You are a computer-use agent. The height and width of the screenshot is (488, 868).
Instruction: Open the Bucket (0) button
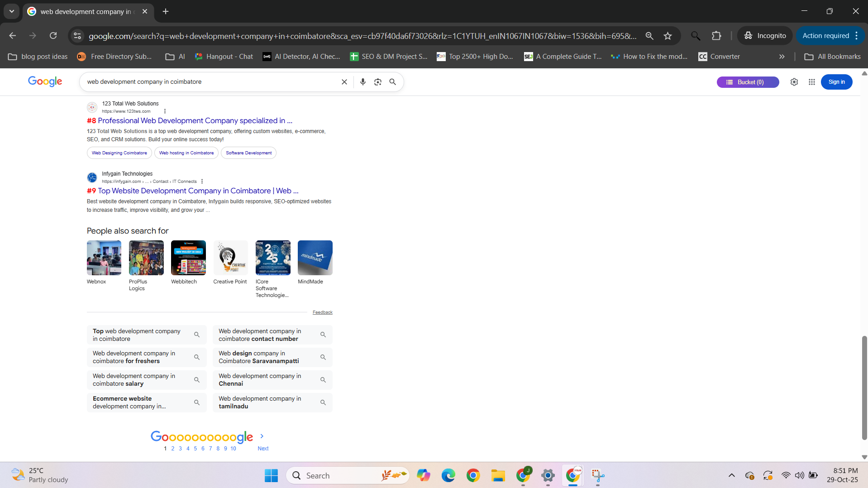747,82
